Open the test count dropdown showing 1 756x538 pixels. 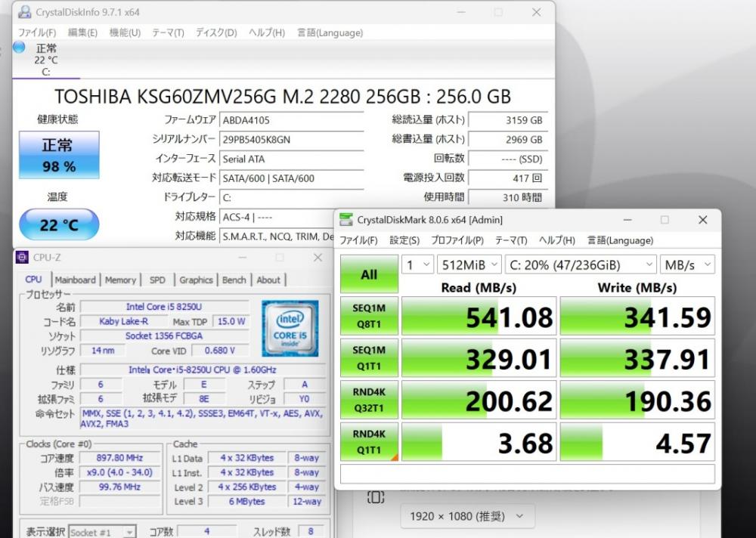point(417,264)
